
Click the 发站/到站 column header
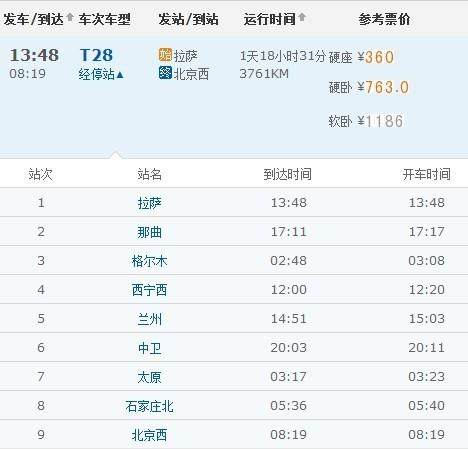188,19
